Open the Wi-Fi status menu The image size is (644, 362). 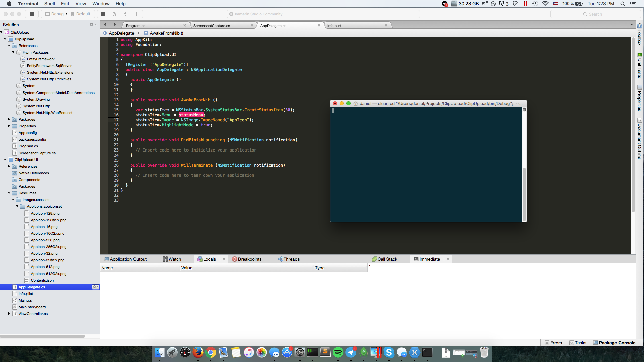pos(545,4)
